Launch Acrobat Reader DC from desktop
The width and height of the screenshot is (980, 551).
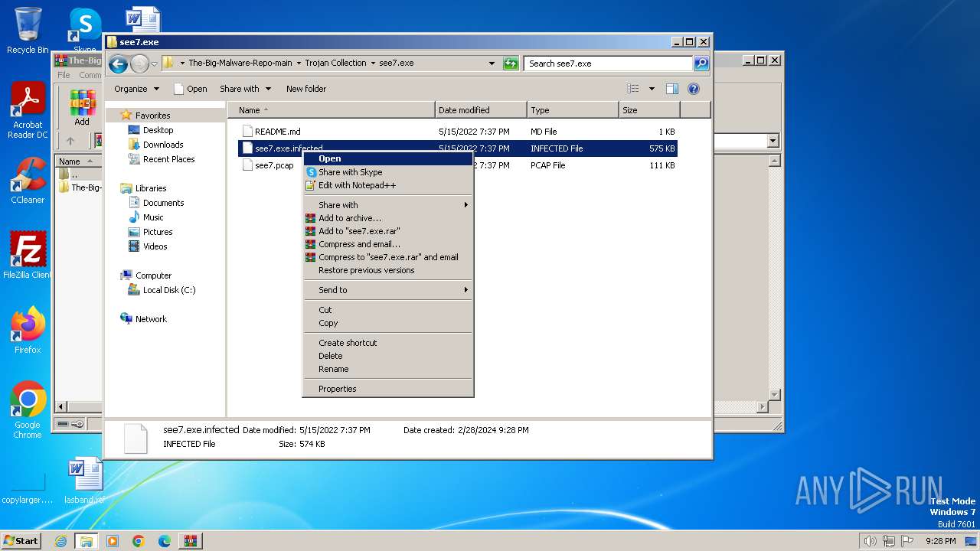[28, 111]
